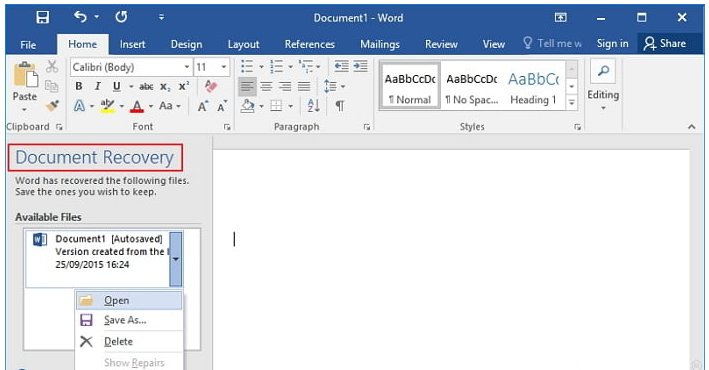709x370 pixels.
Task: Switch to the Insert tab
Action: [x=132, y=44]
